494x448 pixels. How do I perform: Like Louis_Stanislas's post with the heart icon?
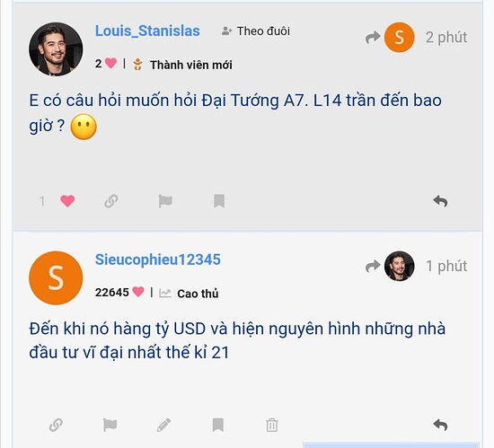(67, 201)
